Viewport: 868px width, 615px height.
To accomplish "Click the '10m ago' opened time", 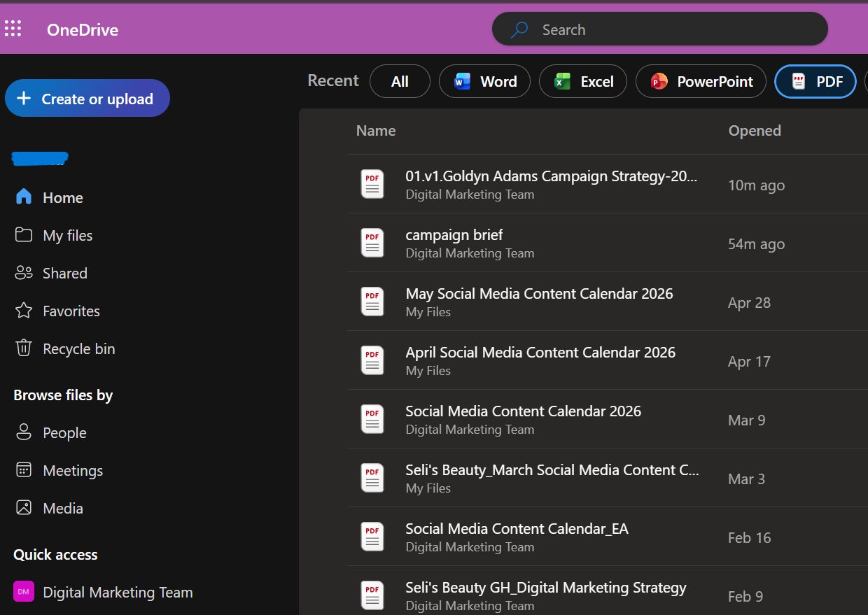I will pyautogui.click(x=756, y=185).
